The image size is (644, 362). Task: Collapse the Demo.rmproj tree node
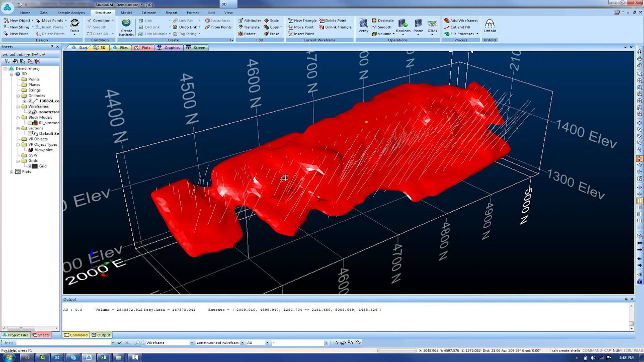coord(6,68)
